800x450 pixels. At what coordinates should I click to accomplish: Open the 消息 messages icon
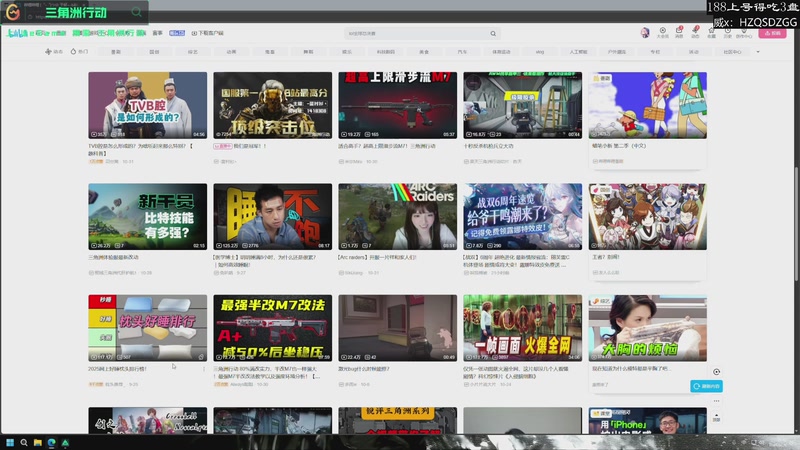point(679,33)
